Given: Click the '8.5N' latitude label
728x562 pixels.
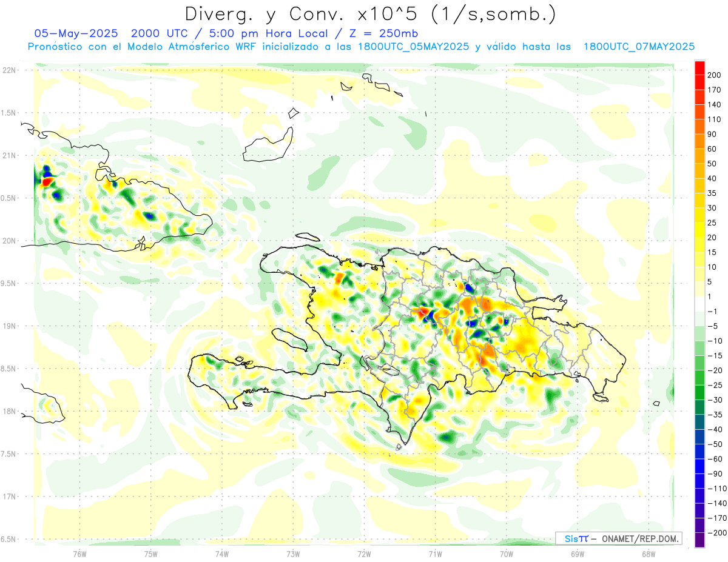Looking at the screenshot, I should coord(8,369).
